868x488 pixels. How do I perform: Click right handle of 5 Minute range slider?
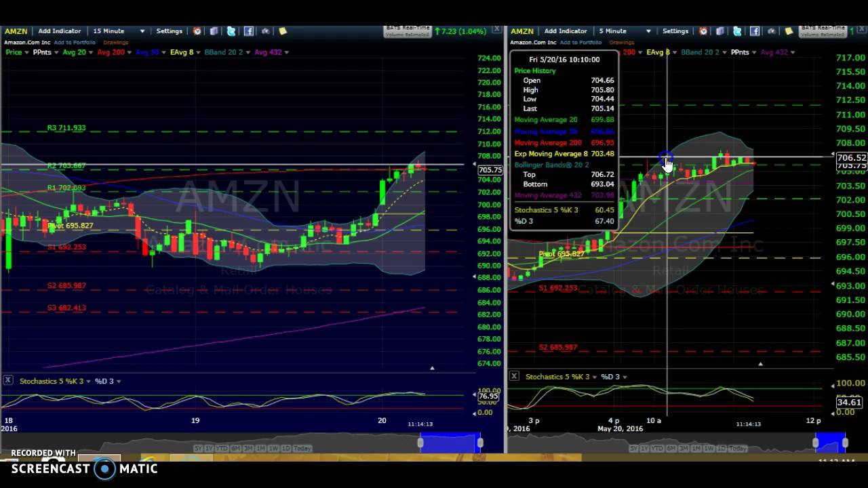click(x=845, y=443)
